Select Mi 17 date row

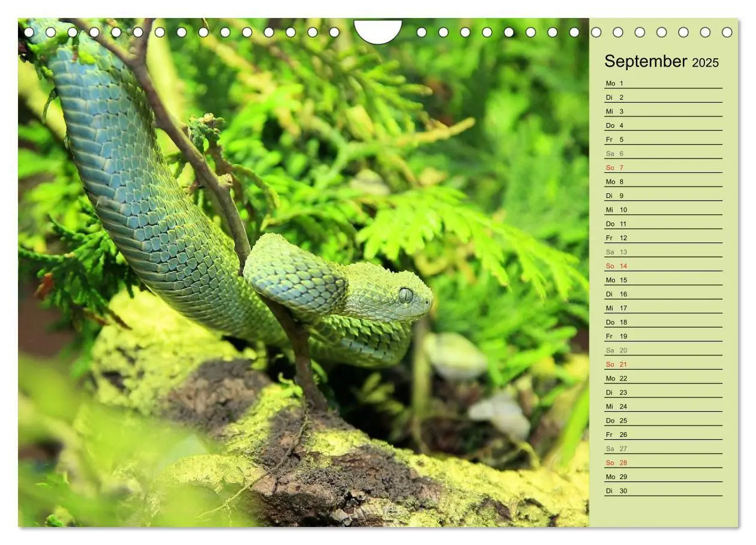[663, 308]
